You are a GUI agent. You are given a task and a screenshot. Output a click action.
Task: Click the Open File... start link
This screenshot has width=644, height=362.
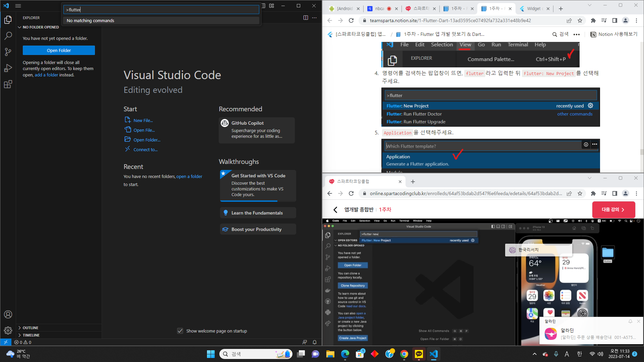point(144,130)
